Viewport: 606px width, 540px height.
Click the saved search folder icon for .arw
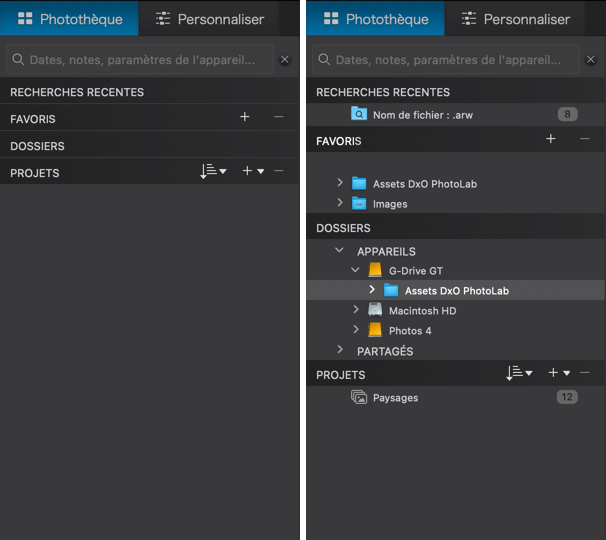tap(359, 114)
